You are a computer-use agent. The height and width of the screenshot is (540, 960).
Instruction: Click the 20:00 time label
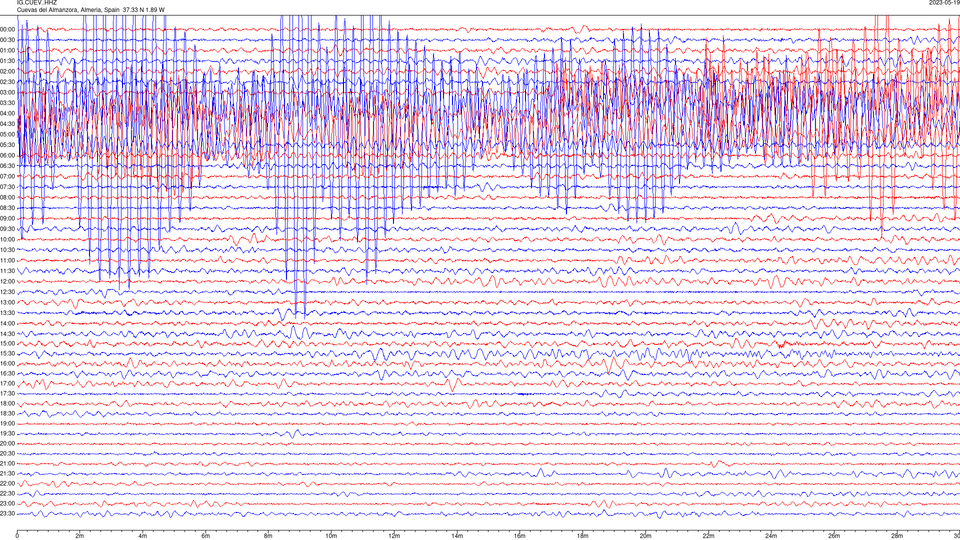pos(7,443)
